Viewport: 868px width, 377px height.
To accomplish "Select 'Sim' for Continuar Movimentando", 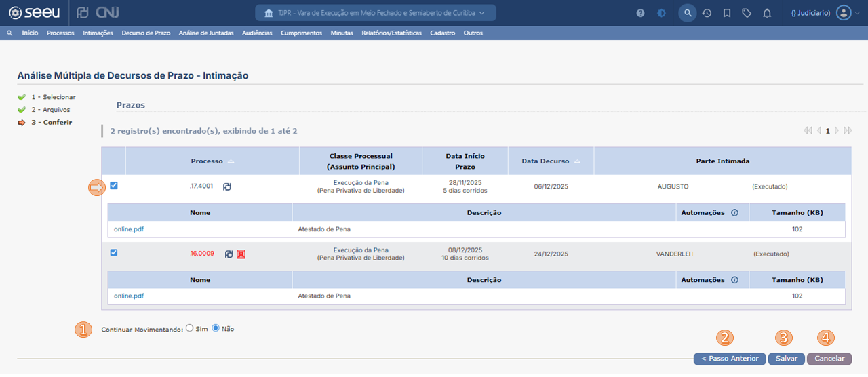I will (190, 328).
